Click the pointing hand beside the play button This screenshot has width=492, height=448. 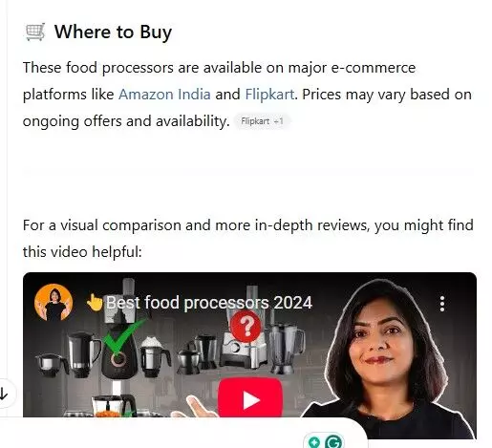tap(194, 406)
